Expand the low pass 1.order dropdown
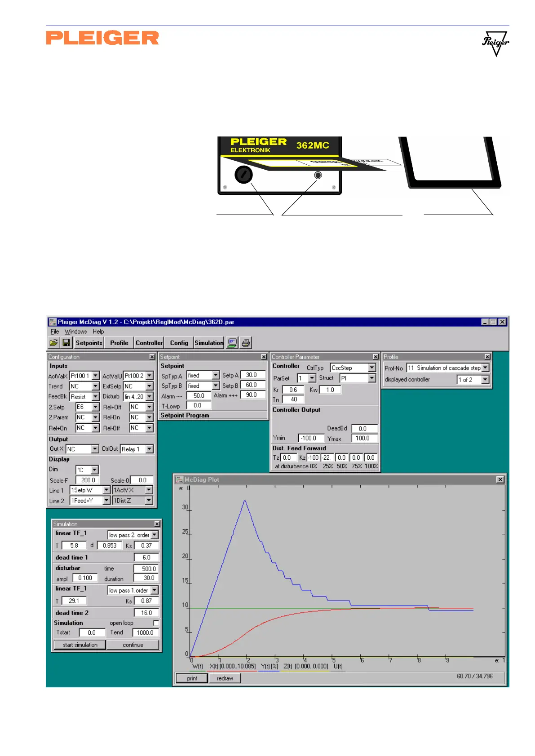 155,590
